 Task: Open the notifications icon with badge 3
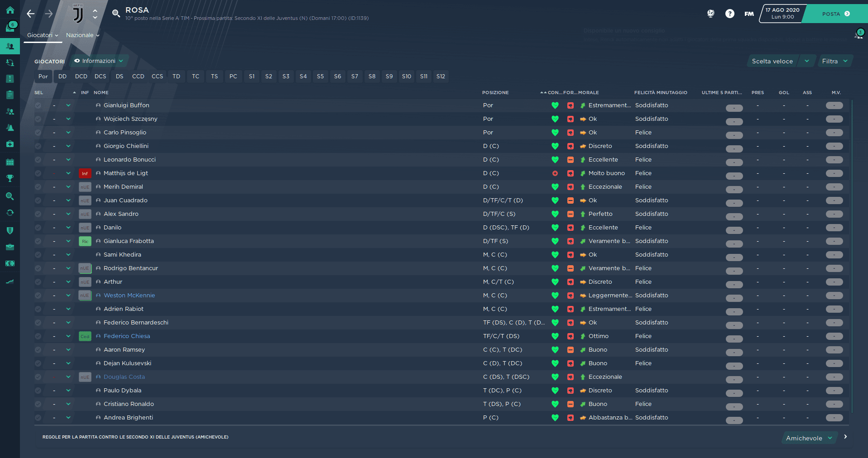pos(859,34)
